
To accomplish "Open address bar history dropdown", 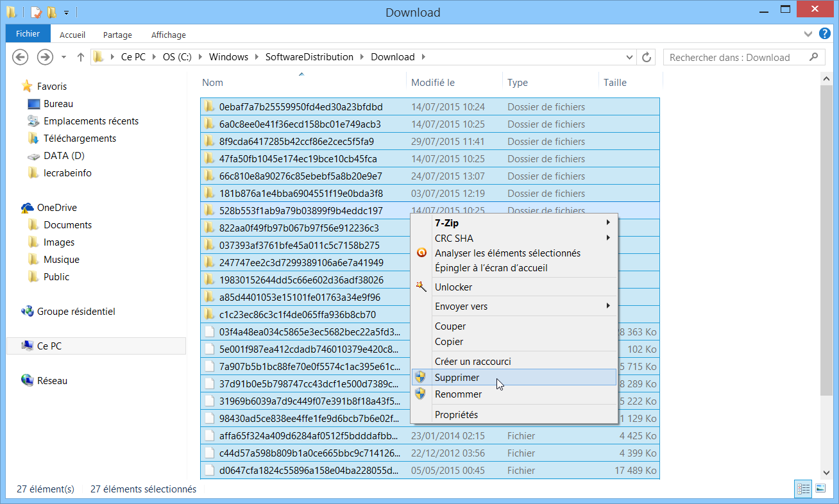I will coord(631,57).
